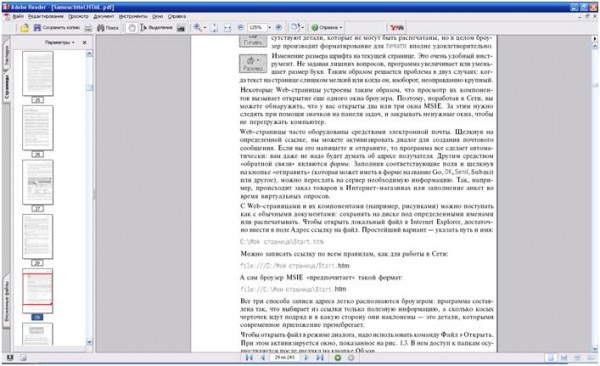Image resolution: width=600 pixels, height=366 pixels.
Task: Save a copy of the PDF
Action: click(57, 28)
